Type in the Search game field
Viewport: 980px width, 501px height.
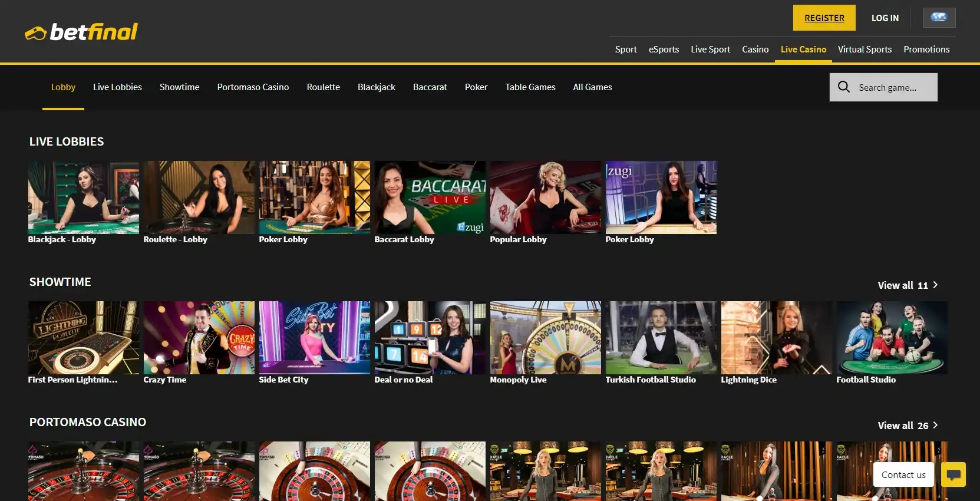coord(894,87)
